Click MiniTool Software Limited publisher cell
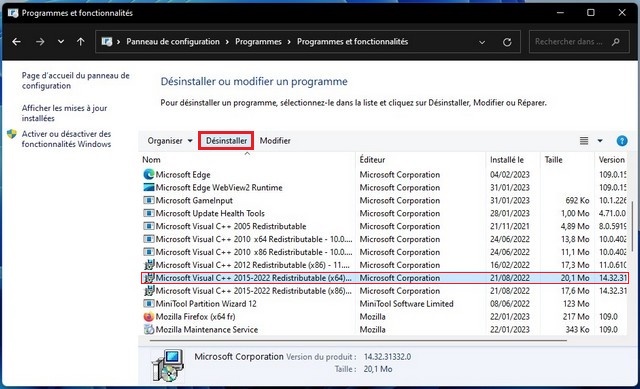The height and width of the screenshot is (389, 640). coord(407,304)
